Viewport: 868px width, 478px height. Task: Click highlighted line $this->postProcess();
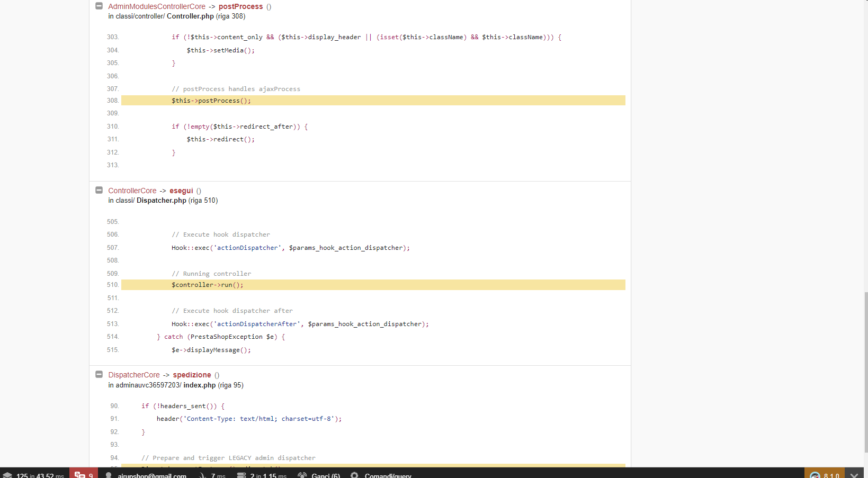[x=373, y=101]
